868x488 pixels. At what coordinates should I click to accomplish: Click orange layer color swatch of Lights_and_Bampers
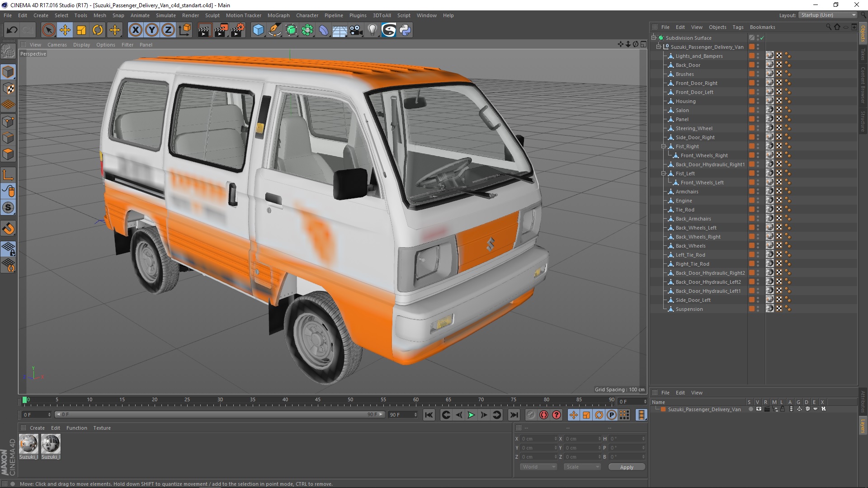[x=751, y=56]
